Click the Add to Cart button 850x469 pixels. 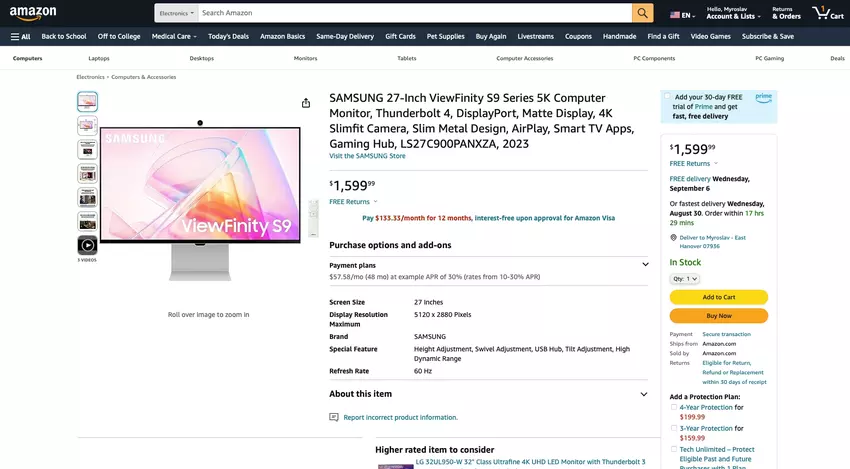pyautogui.click(x=719, y=297)
